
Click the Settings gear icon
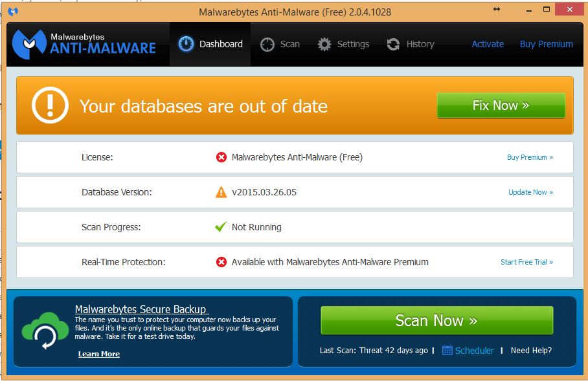[x=324, y=44]
